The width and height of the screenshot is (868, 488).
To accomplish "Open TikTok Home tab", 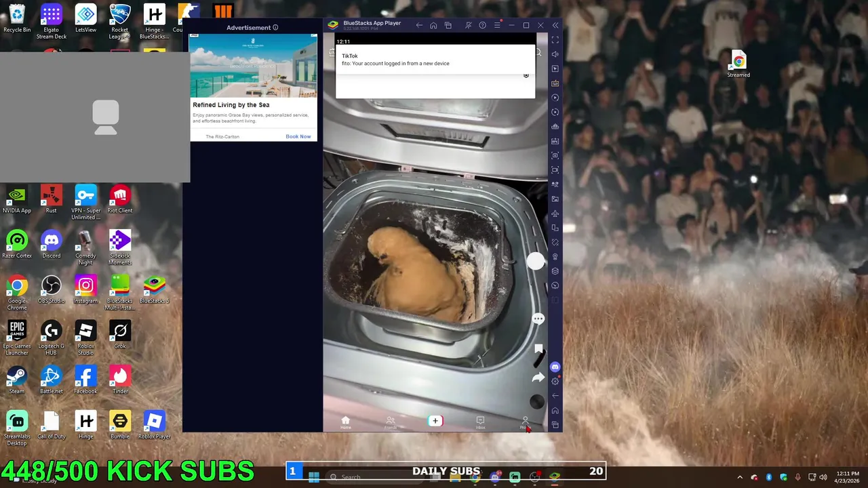I will 345,422.
